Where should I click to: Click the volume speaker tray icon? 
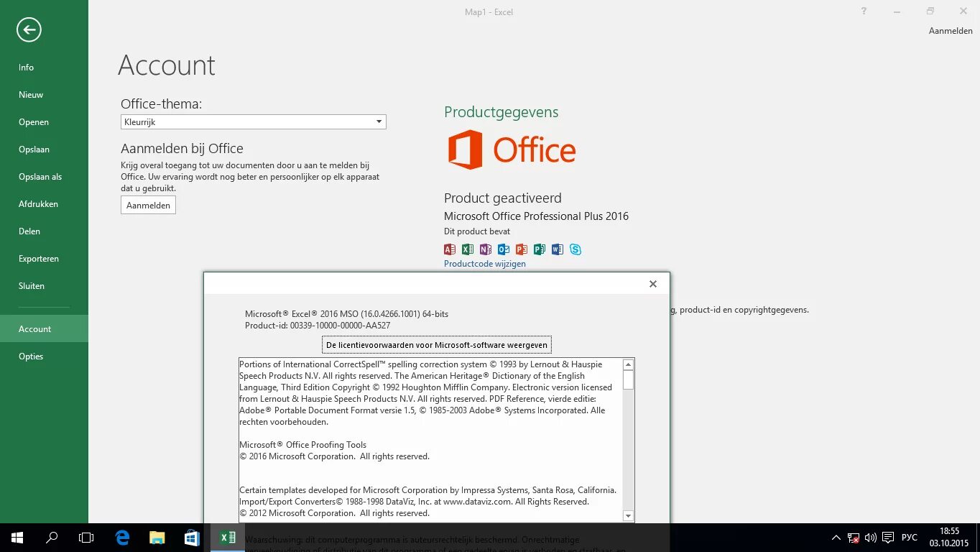(871, 538)
